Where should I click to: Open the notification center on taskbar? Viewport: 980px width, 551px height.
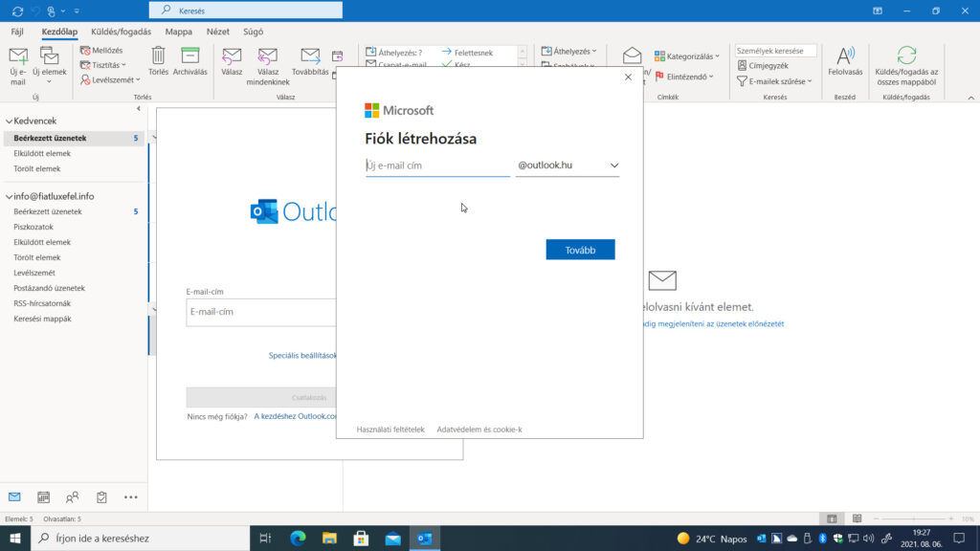(x=959, y=538)
